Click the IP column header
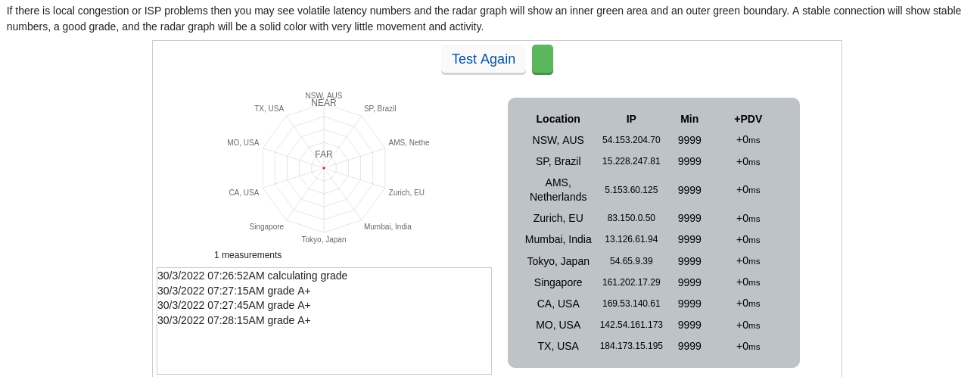 631,119
